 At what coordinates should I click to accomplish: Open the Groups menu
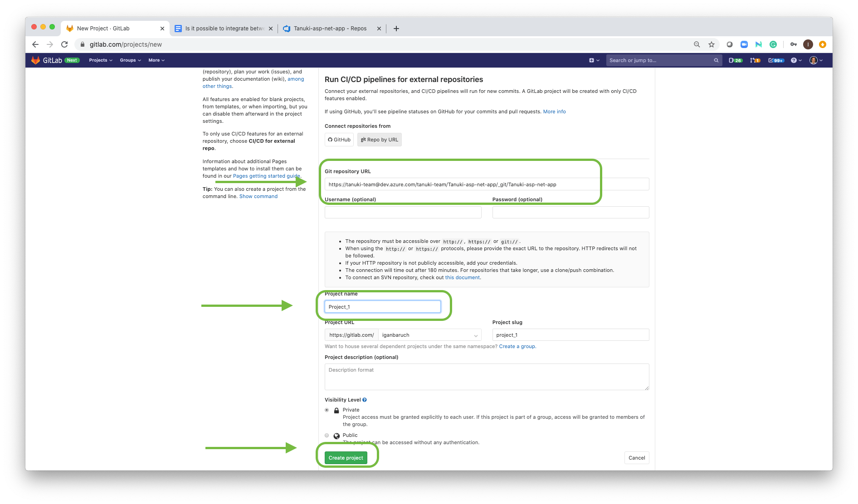(x=130, y=60)
